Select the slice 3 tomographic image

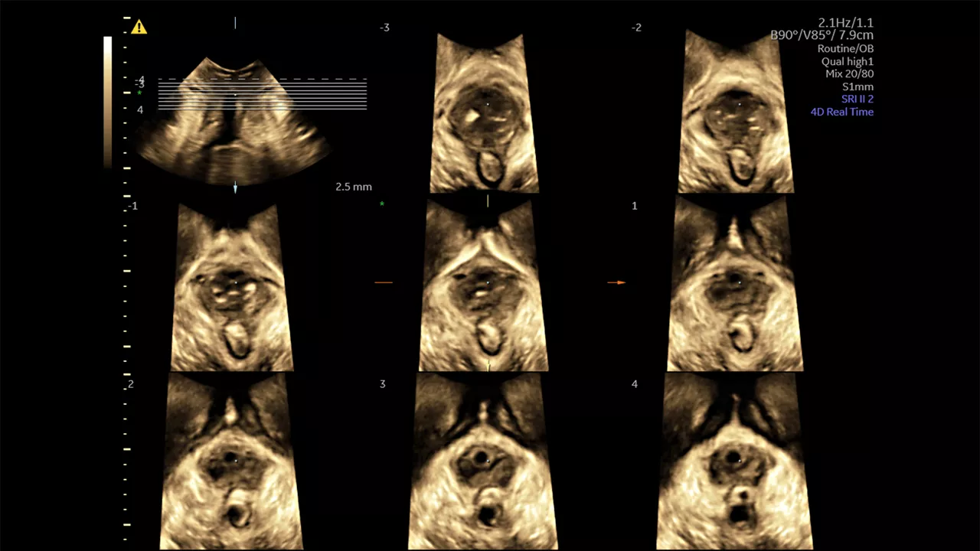point(482,461)
